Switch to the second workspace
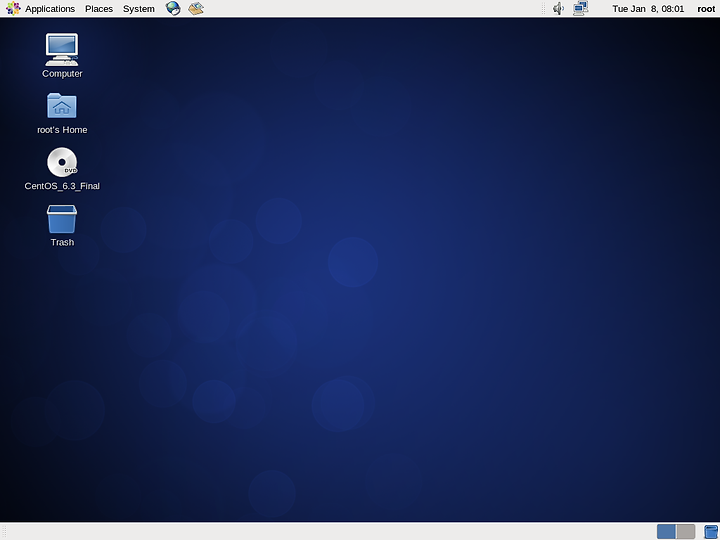This screenshot has height=540, width=720. [x=686, y=532]
